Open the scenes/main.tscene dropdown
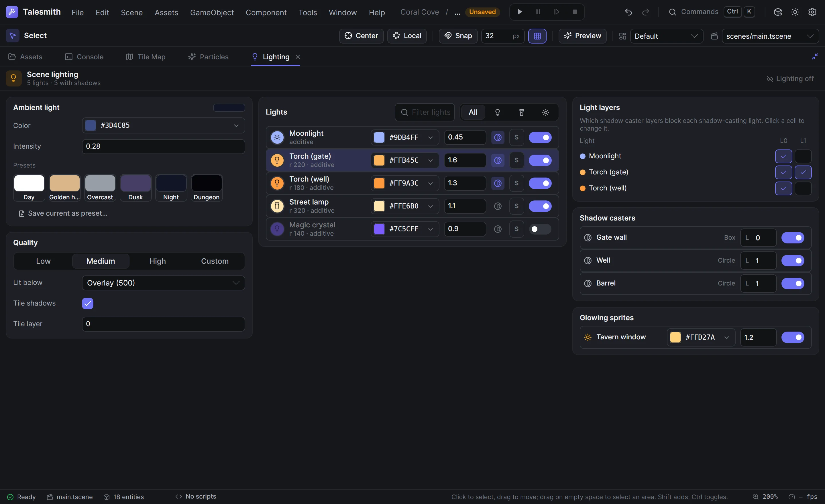The height and width of the screenshot is (504, 825). 770,36
